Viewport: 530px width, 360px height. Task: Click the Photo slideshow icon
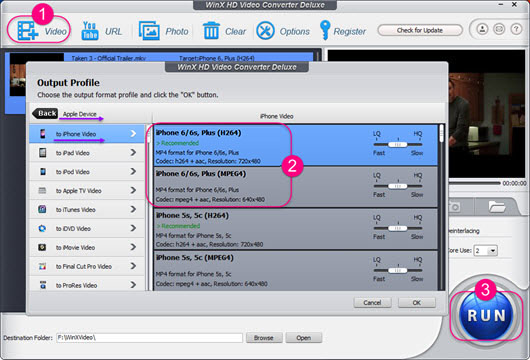(x=149, y=31)
